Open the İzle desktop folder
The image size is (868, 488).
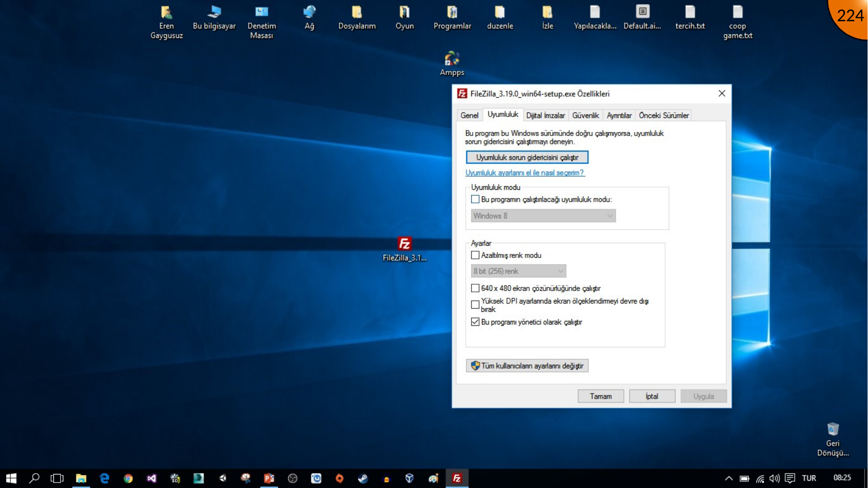548,18
